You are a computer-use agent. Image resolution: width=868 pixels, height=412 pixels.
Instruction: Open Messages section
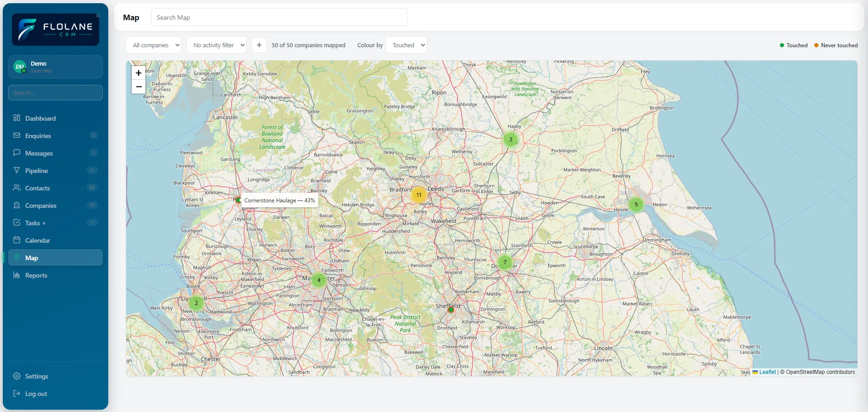pos(56,153)
